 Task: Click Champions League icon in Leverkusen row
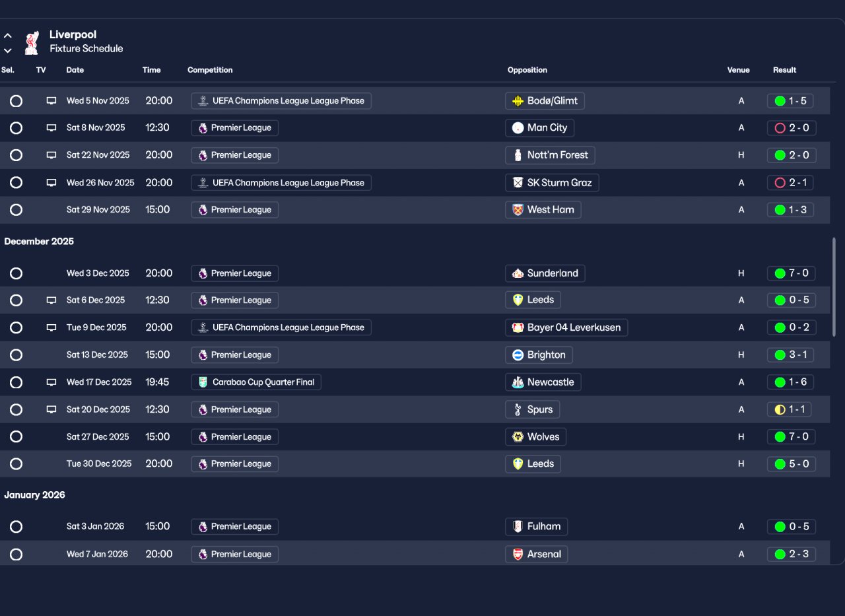point(203,327)
